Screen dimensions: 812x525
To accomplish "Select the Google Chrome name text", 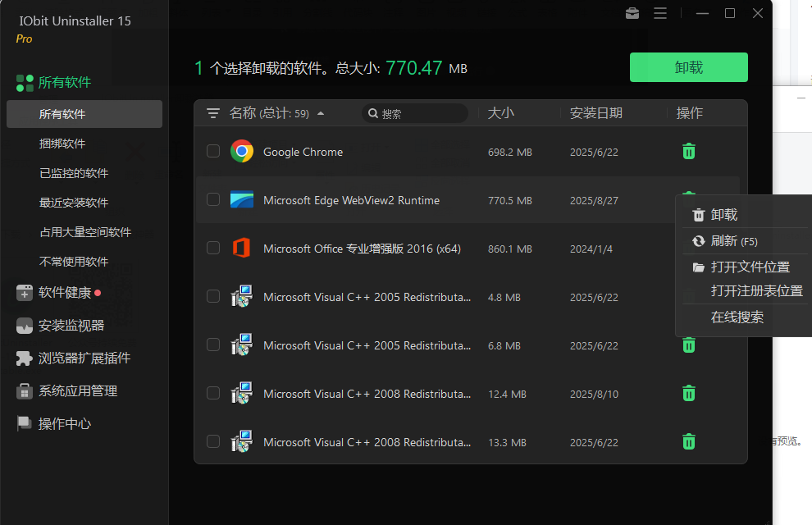I will click(x=303, y=152).
